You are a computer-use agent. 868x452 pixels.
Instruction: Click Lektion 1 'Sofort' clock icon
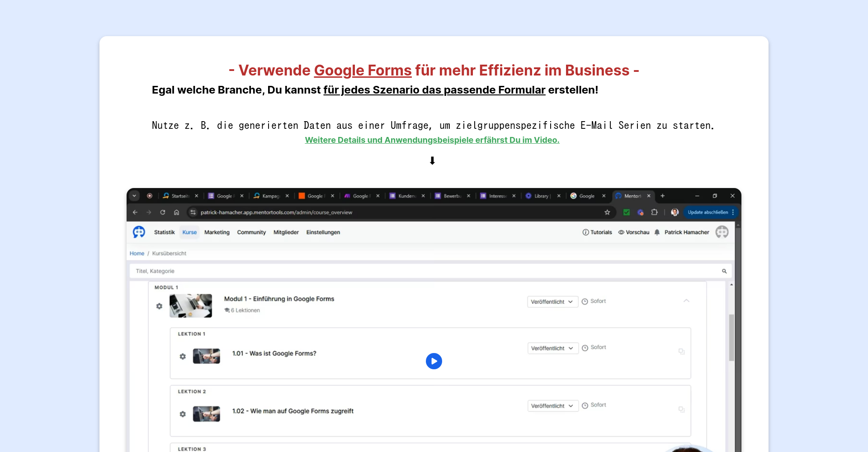[585, 348]
